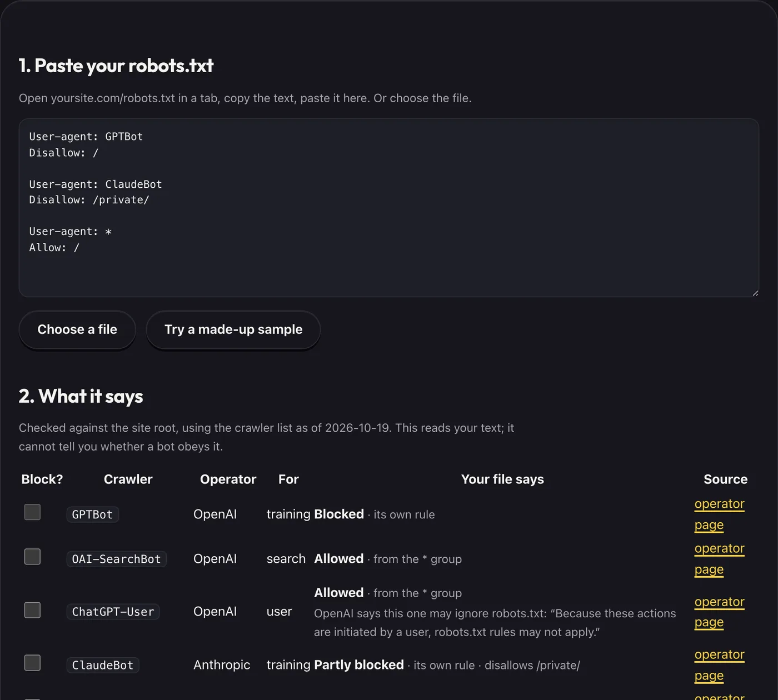Click the 'Your file says' column header
Screen dimensions: 778x700
click(x=502, y=479)
